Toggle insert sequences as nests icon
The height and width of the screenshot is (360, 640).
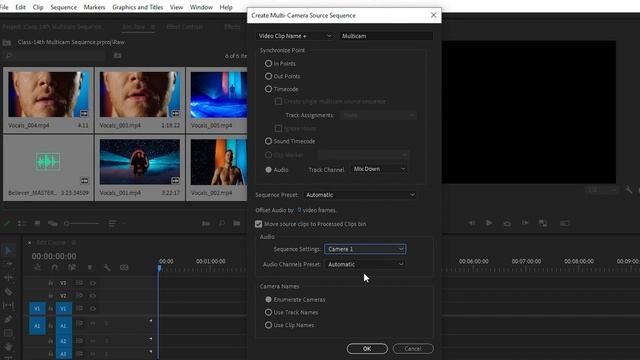(x=37, y=268)
